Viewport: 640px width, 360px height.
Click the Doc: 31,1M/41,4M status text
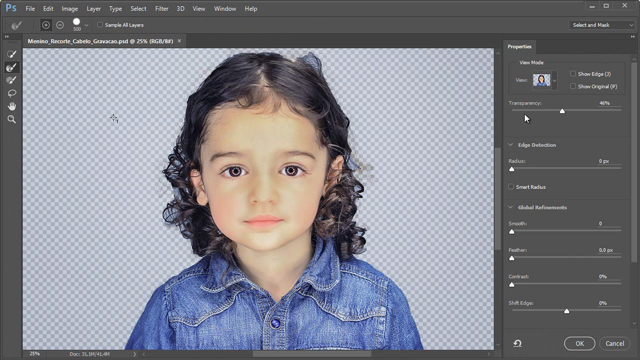tap(89, 354)
